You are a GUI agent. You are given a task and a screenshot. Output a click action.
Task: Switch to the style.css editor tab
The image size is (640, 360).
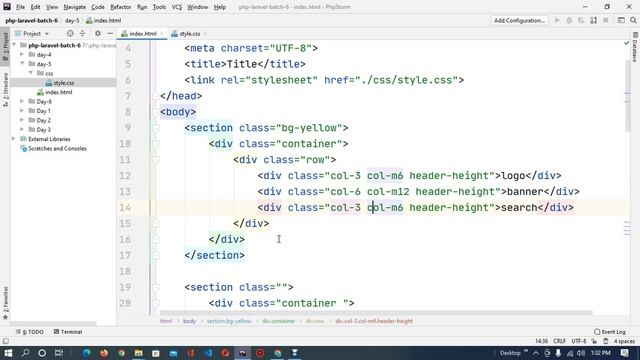(189, 33)
